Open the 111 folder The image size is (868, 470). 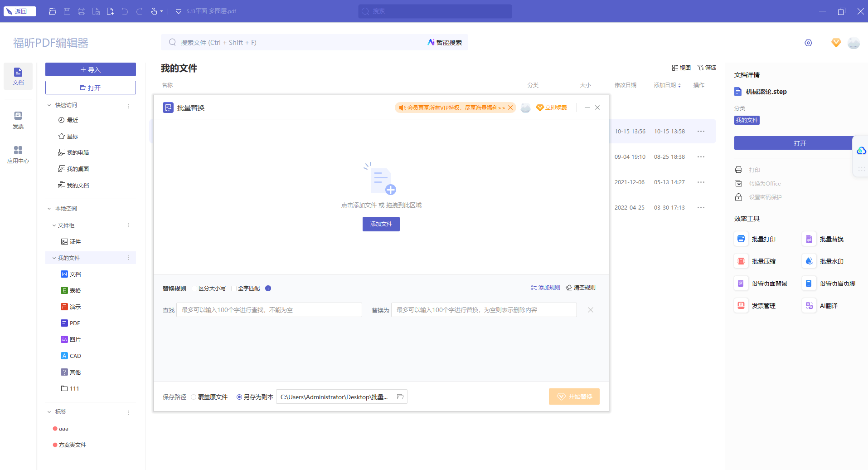[x=70, y=389]
